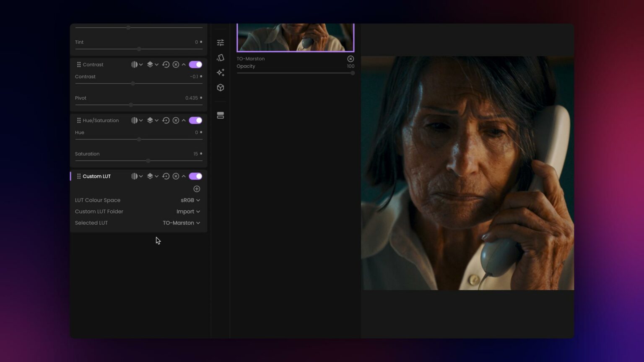Open the layouts panel at sidebar bottom

(220, 115)
